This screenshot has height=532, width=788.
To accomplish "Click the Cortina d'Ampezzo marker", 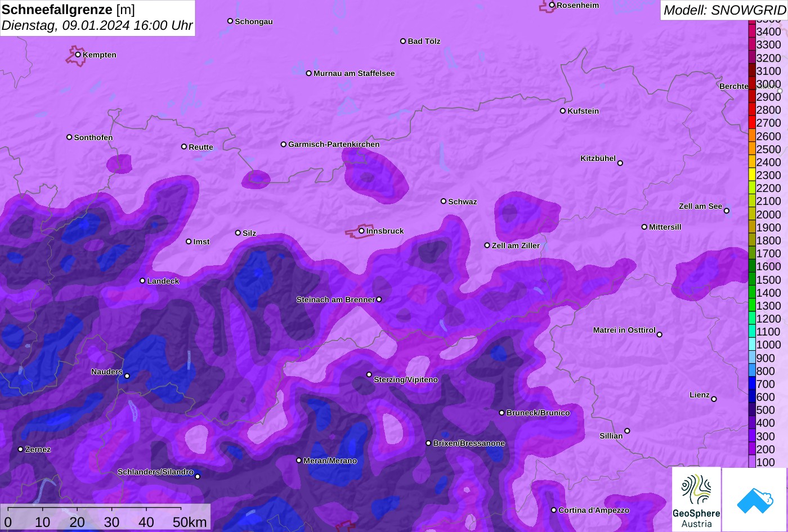I will coord(553,510).
